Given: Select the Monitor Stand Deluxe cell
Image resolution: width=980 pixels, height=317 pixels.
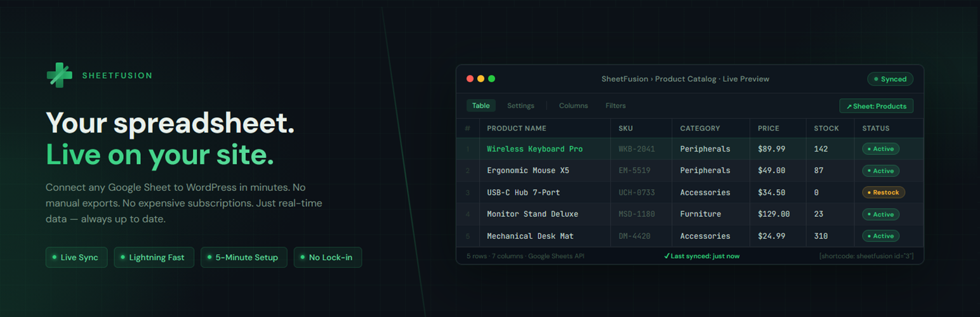Looking at the screenshot, I should pos(533,214).
